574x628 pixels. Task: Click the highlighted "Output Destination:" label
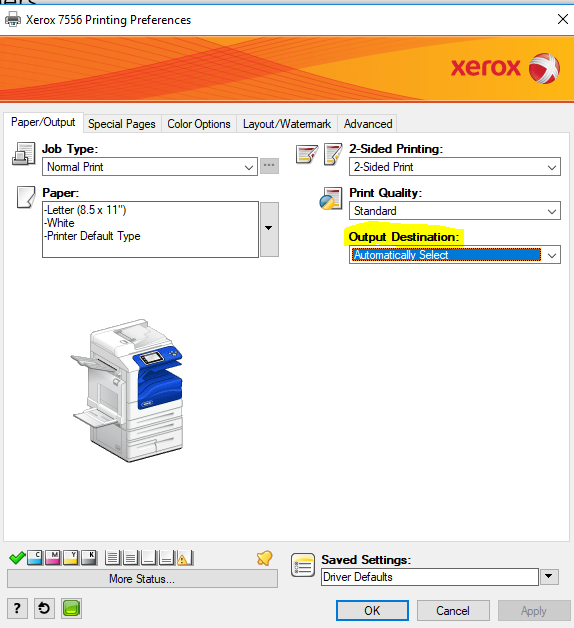coord(404,237)
